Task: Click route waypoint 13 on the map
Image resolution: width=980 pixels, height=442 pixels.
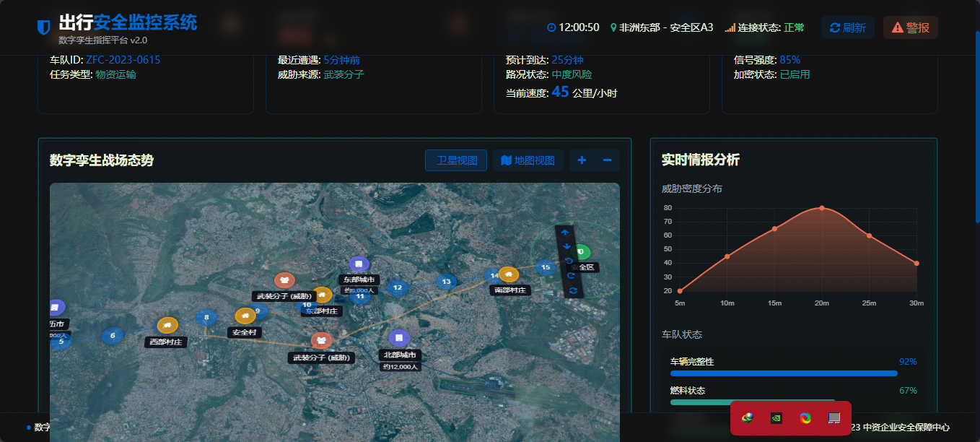Action: coord(446,282)
